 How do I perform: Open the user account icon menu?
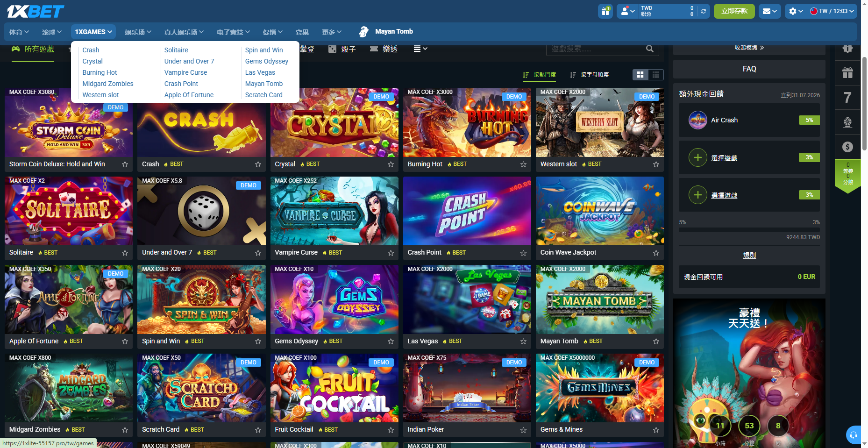point(627,11)
